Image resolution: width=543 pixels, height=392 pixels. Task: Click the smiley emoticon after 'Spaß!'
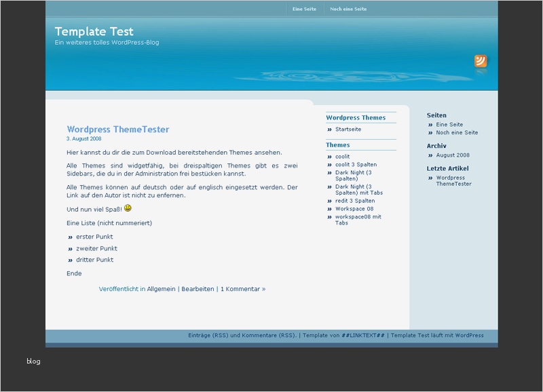tap(128, 208)
